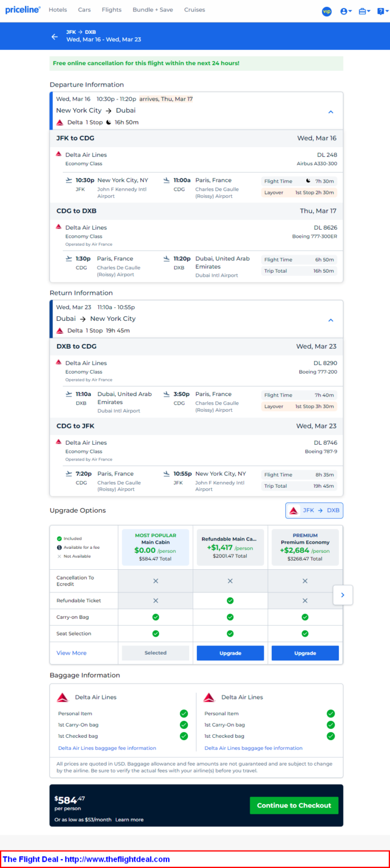The height and width of the screenshot is (868, 390).
Task: Click Continue to Checkout button
Action: pyautogui.click(x=294, y=805)
